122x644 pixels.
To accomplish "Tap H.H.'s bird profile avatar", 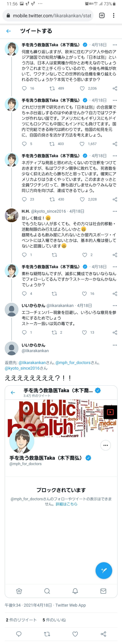I will coord(11,215).
